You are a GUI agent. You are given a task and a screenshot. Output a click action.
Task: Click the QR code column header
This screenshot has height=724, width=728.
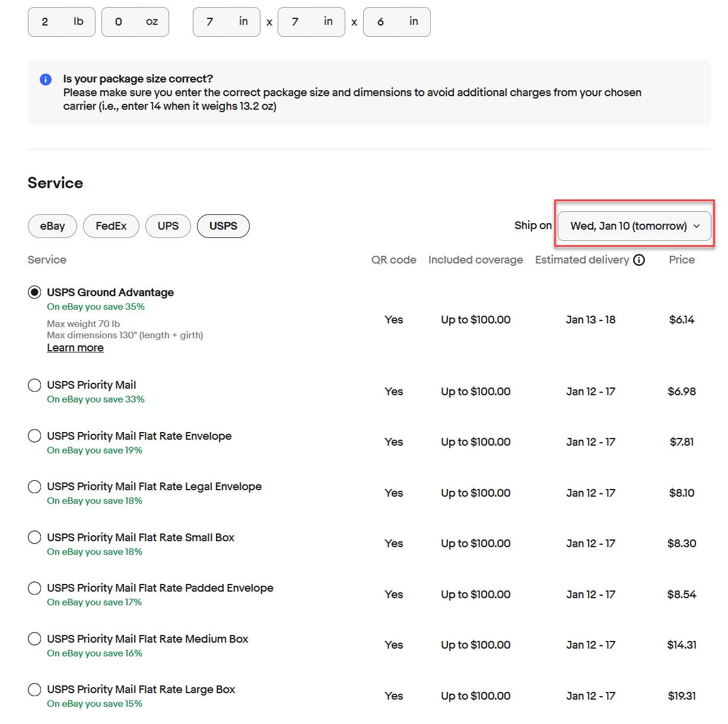pos(394,260)
